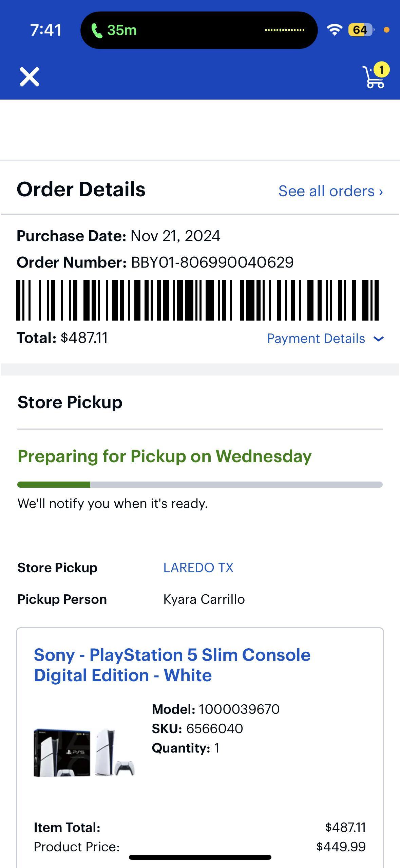
Task: Tap the Preparing for Pickup on Wednesday status
Action: (x=165, y=456)
